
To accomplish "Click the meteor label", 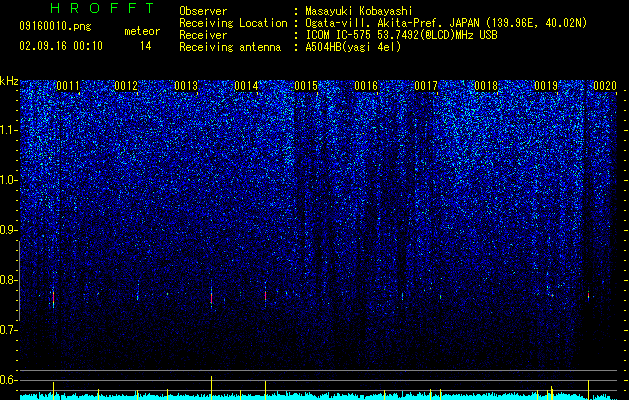I will (142, 31).
